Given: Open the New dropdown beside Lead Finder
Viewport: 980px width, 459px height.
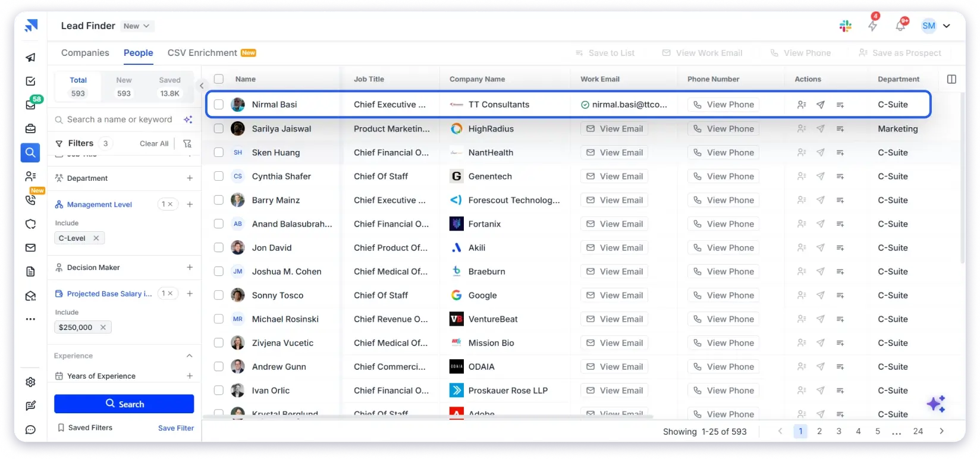Looking at the screenshot, I should pyautogui.click(x=137, y=26).
